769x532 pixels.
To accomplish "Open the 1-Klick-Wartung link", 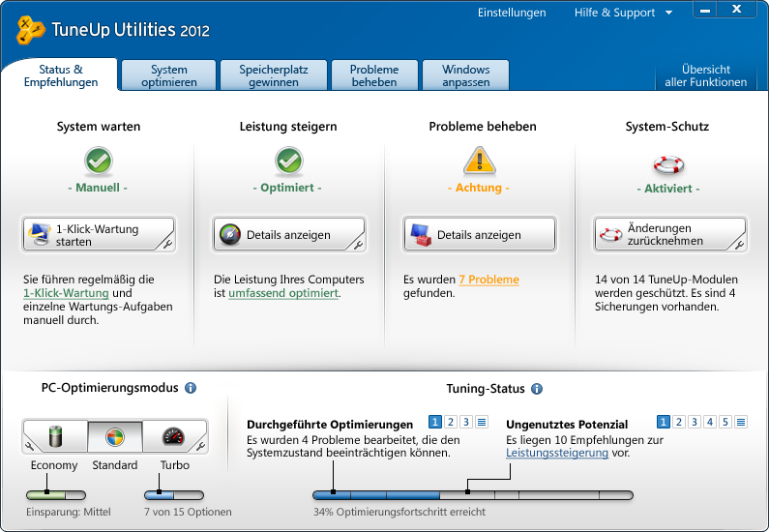I will click(x=66, y=293).
